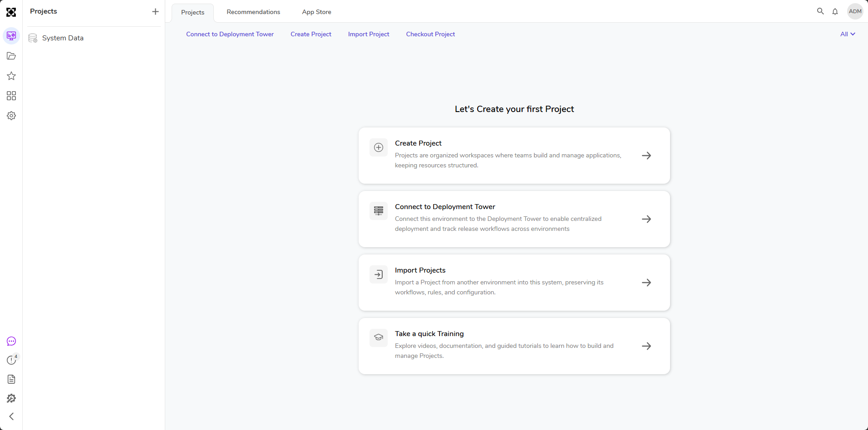The height and width of the screenshot is (430, 868).
Task: Collapse the sidebar with back chevron
Action: click(11, 416)
